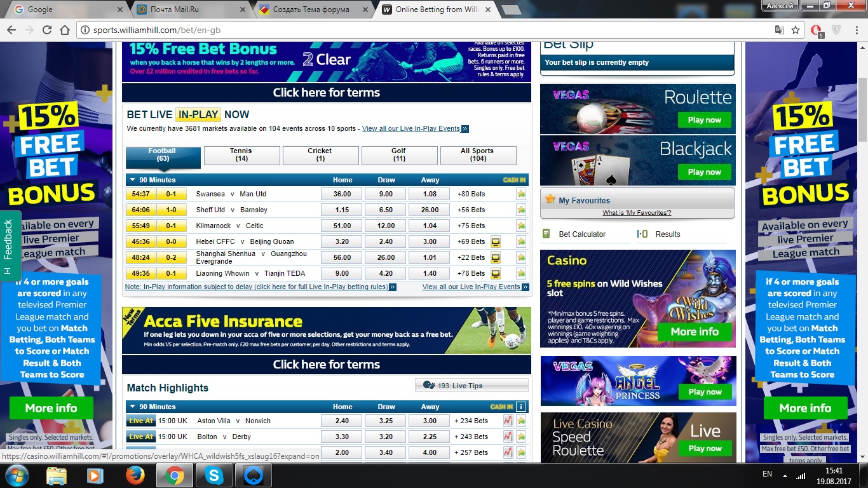868x488 pixels.
Task: Open live stream icon for Shanghai Shenhua match
Action: click(x=496, y=257)
